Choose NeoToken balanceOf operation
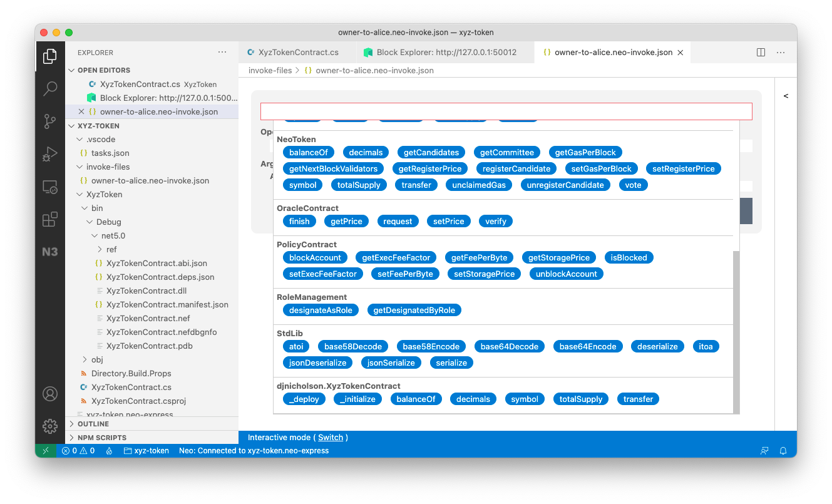This screenshot has height=504, width=832. (309, 152)
